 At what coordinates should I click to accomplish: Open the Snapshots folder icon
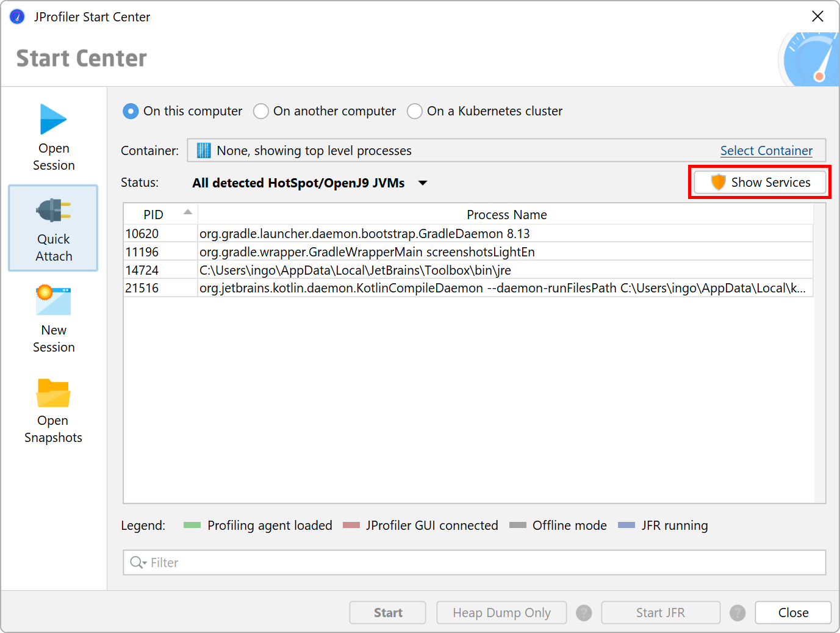point(54,392)
